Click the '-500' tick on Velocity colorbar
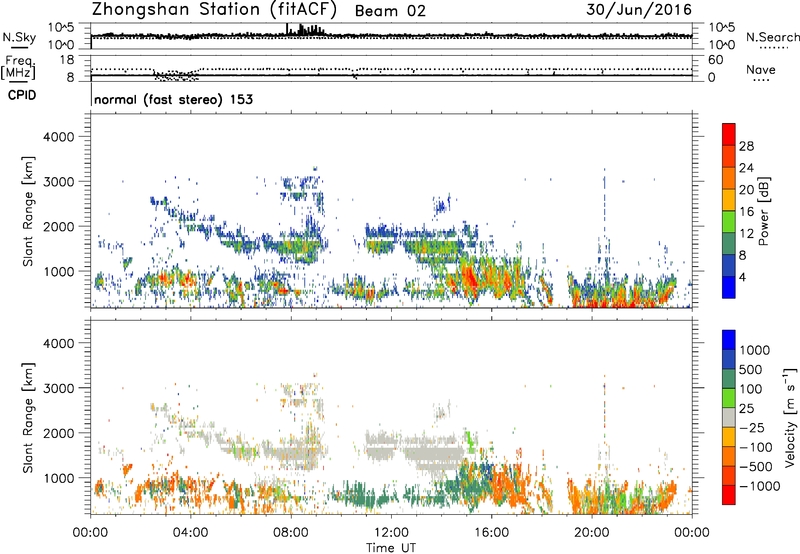Viewport: 800px width, 554px height. [x=756, y=466]
